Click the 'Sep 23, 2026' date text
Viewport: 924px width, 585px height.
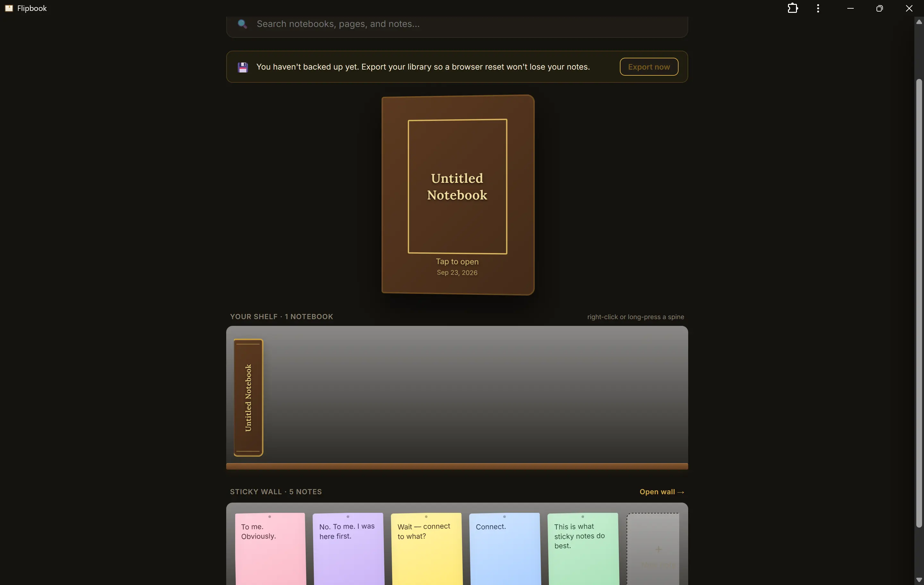pos(457,273)
